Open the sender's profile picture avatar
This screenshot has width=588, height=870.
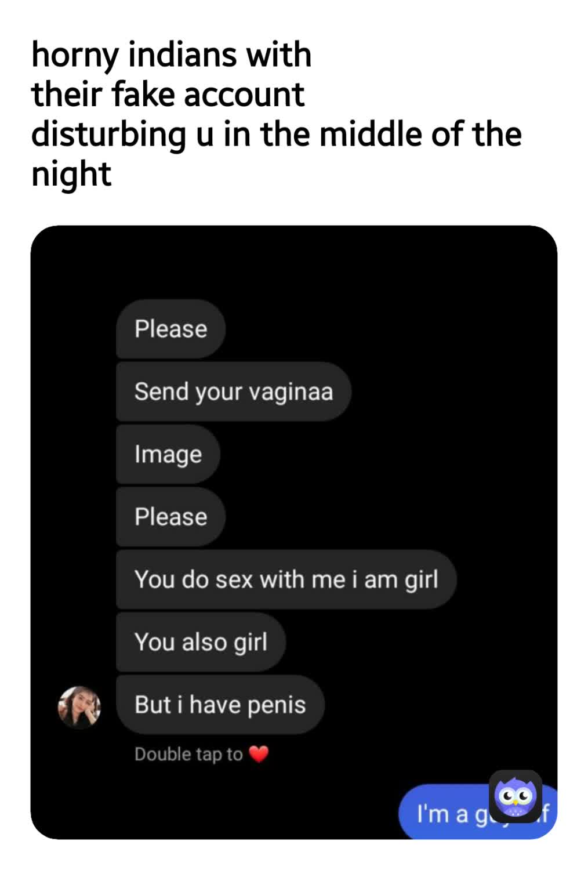(x=79, y=707)
